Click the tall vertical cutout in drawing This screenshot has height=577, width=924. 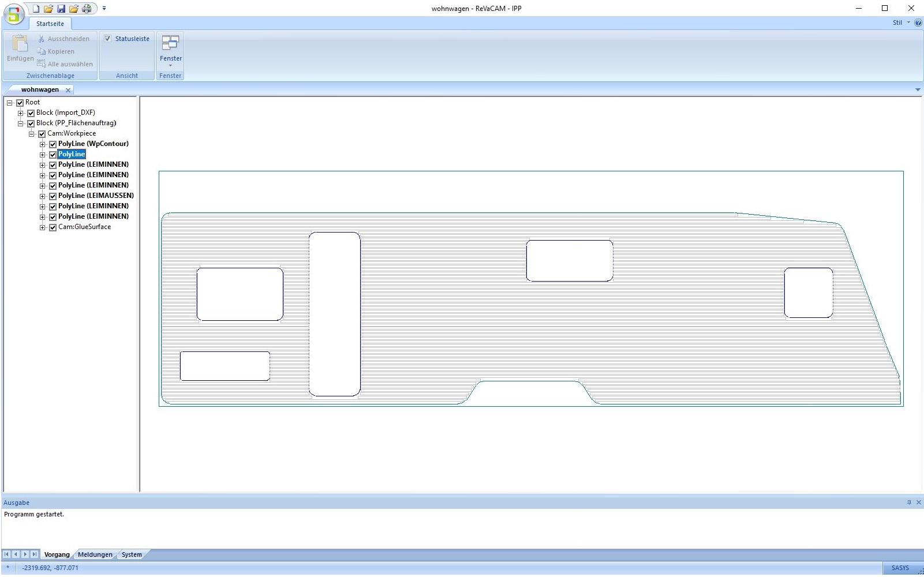(335, 314)
